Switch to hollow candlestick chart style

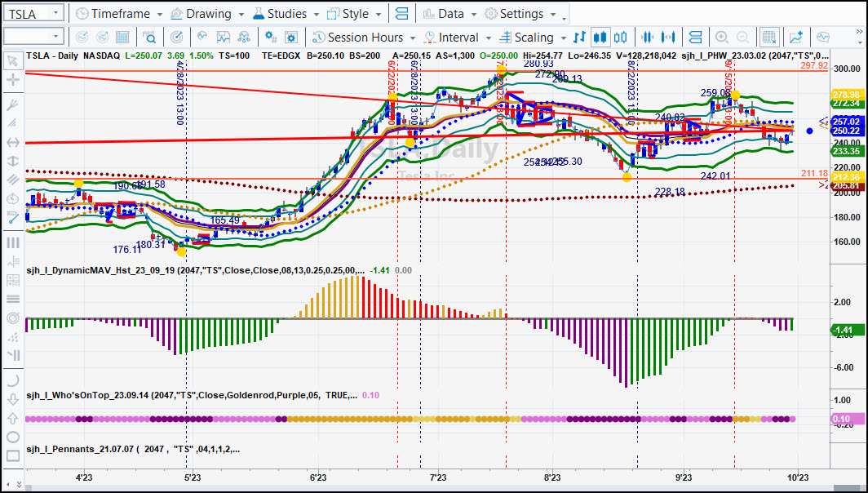pyautogui.click(x=621, y=37)
